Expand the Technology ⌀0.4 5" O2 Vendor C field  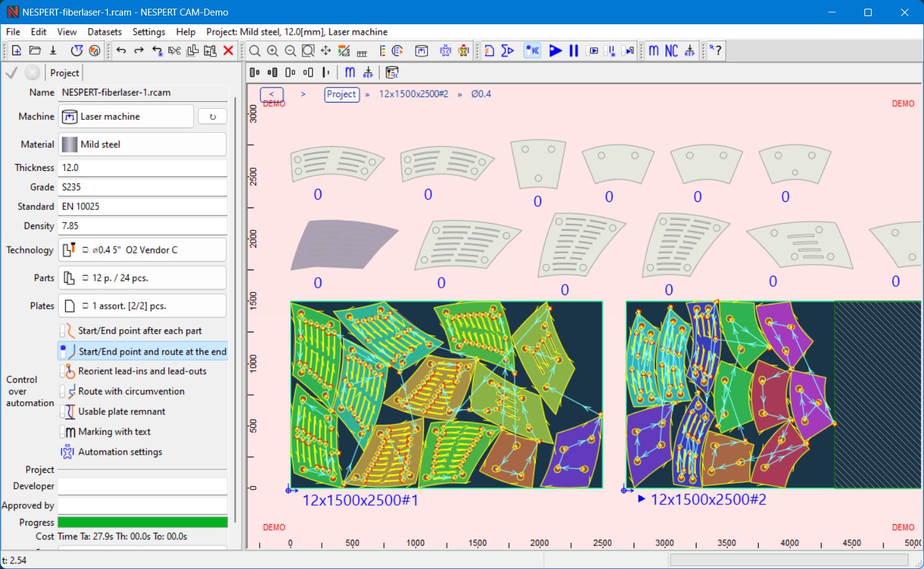point(142,250)
